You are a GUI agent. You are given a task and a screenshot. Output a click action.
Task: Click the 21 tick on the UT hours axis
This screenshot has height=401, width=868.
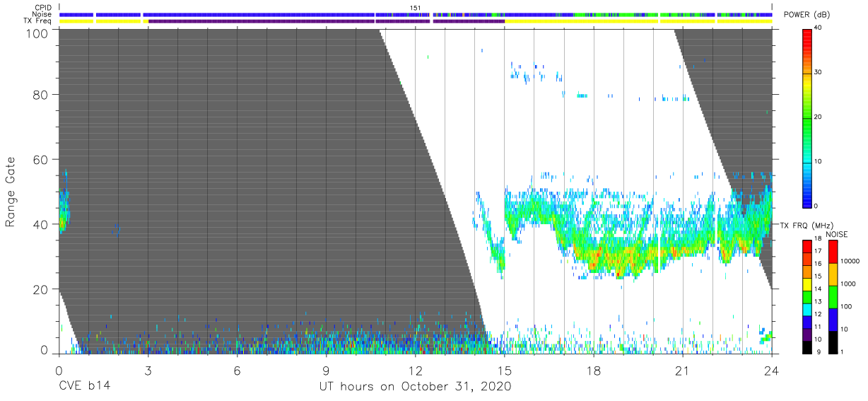click(x=683, y=371)
